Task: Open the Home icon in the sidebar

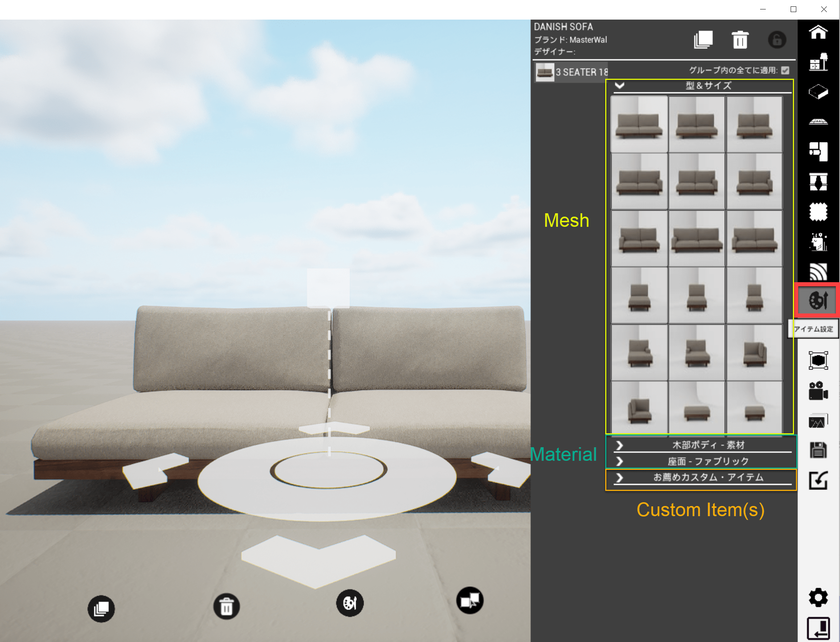Action: [x=818, y=32]
